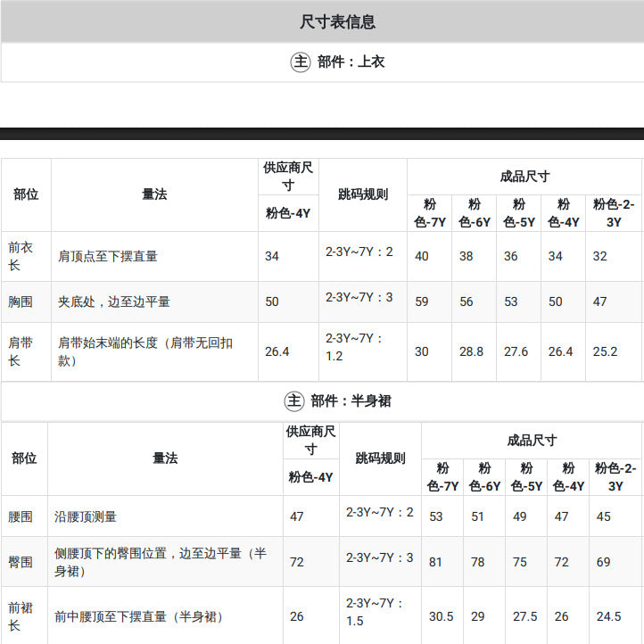644x644 pixels.
Task: Click the 28.8 value in the 肩带长 row
Action: pos(471,352)
